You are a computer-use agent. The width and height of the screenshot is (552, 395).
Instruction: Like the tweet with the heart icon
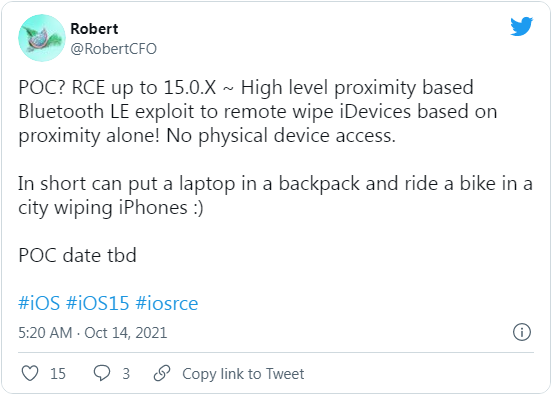pyautogui.click(x=30, y=373)
